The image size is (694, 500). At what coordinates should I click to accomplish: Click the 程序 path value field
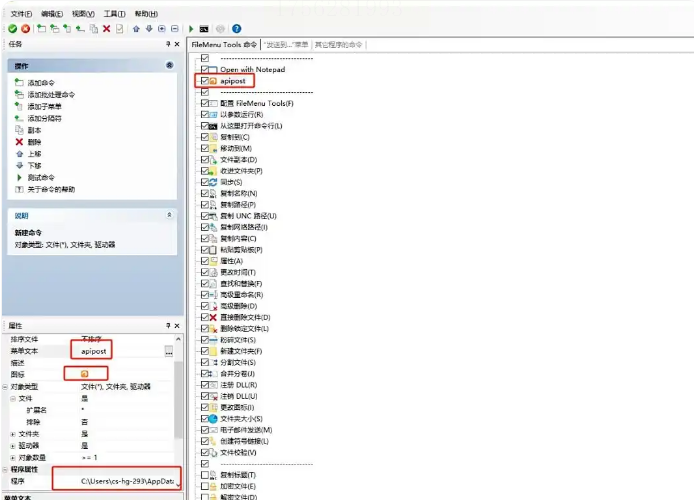click(127, 481)
